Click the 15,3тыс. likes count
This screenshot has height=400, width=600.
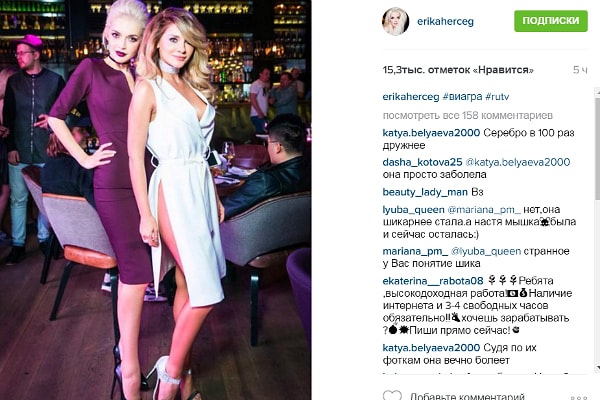point(458,70)
